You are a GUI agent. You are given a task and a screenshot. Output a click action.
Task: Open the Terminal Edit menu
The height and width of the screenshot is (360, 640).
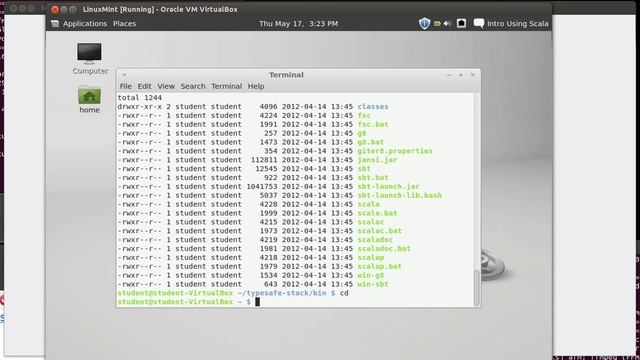tap(144, 86)
